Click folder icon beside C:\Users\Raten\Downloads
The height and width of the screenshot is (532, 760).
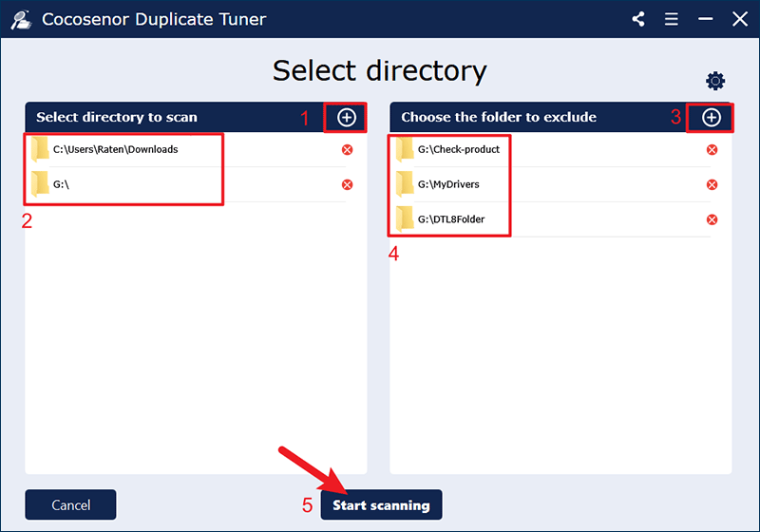[x=40, y=149]
